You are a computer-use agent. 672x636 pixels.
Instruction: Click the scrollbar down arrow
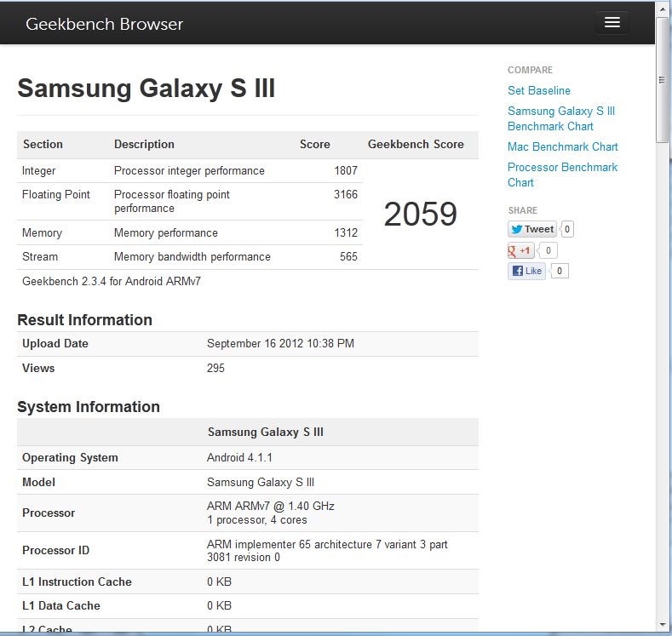tap(662, 625)
